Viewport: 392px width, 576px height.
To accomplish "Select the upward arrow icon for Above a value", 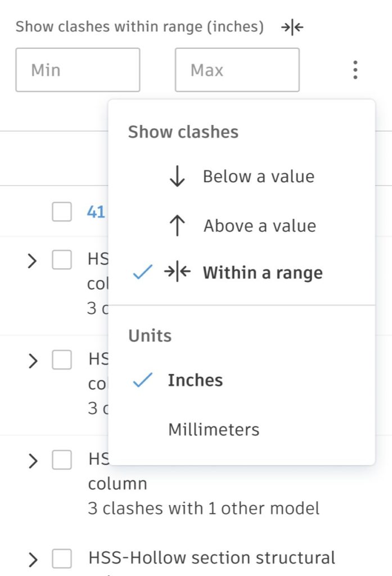I will [x=176, y=225].
